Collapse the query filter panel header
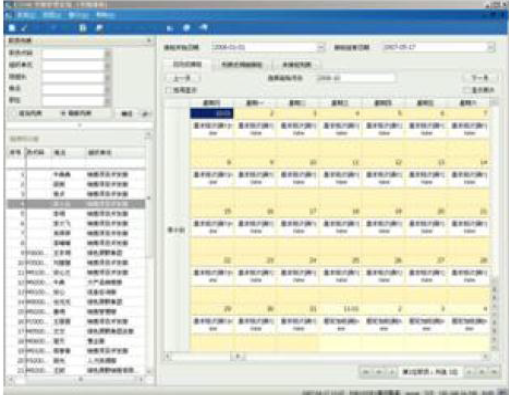Image resolution: width=509 pixels, height=395 pixels. click(x=149, y=41)
